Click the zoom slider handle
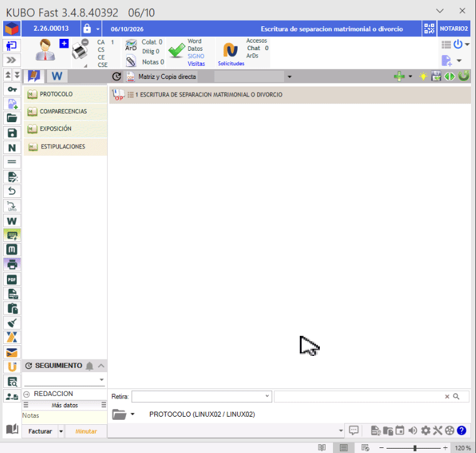The width and height of the screenshot is (476, 453). 415,448
